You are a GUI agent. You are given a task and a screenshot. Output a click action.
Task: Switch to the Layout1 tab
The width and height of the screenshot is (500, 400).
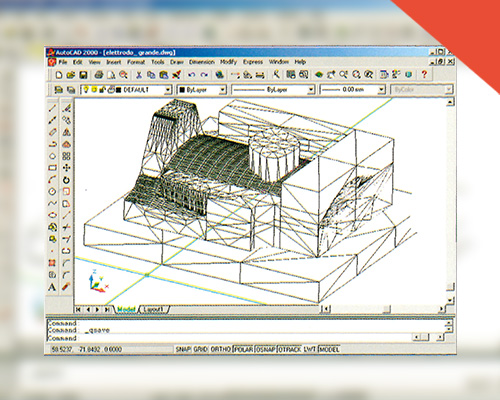pyautogui.click(x=154, y=310)
